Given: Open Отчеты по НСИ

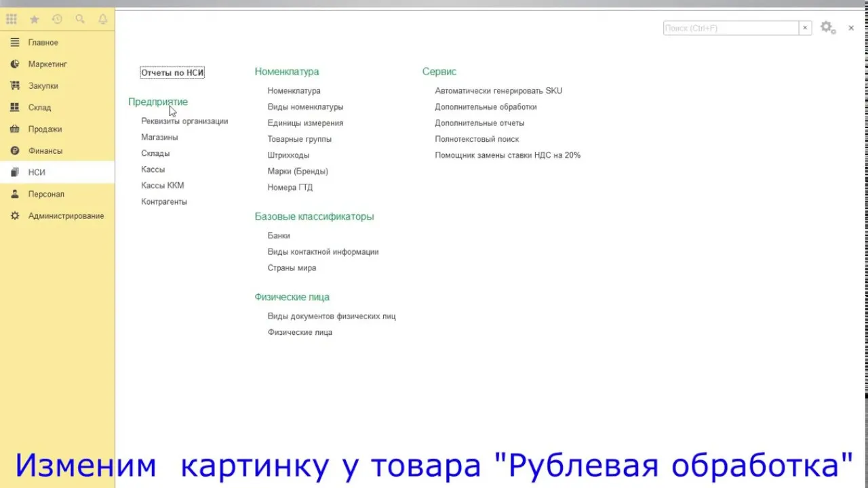Looking at the screenshot, I should tap(172, 73).
